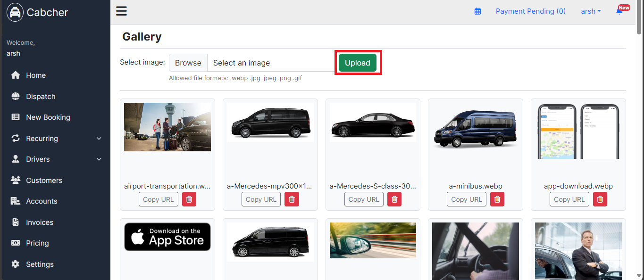Click the Select an image field
The width and height of the screenshot is (644, 280).
(x=273, y=63)
